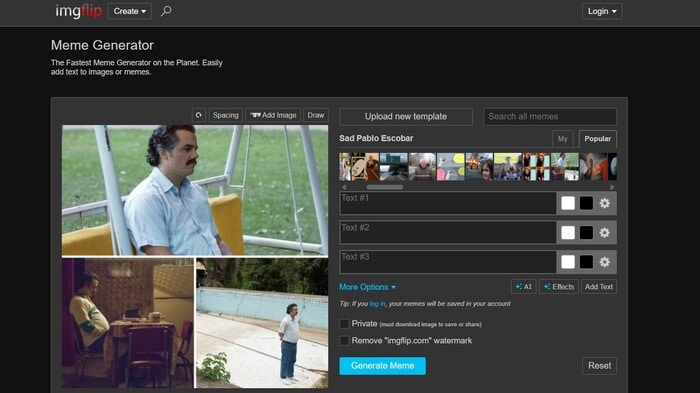The height and width of the screenshot is (393, 700).
Task: Click the Meme Generator heading
Action: click(x=102, y=45)
